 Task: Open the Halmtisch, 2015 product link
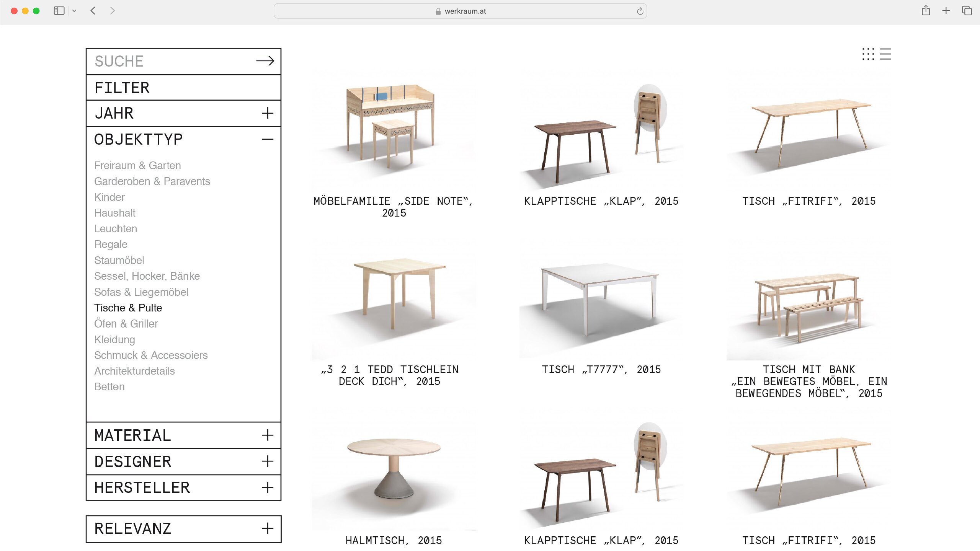pyautogui.click(x=394, y=540)
